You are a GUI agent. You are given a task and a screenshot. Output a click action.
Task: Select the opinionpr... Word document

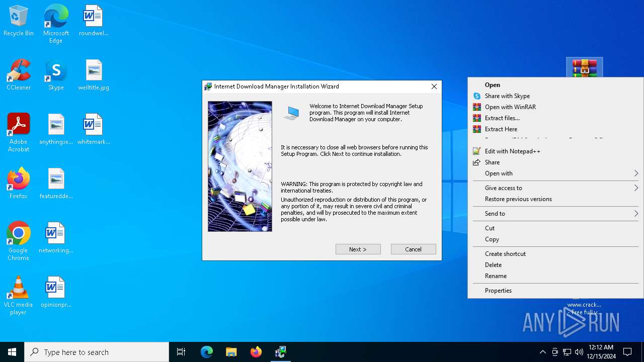[56, 293]
